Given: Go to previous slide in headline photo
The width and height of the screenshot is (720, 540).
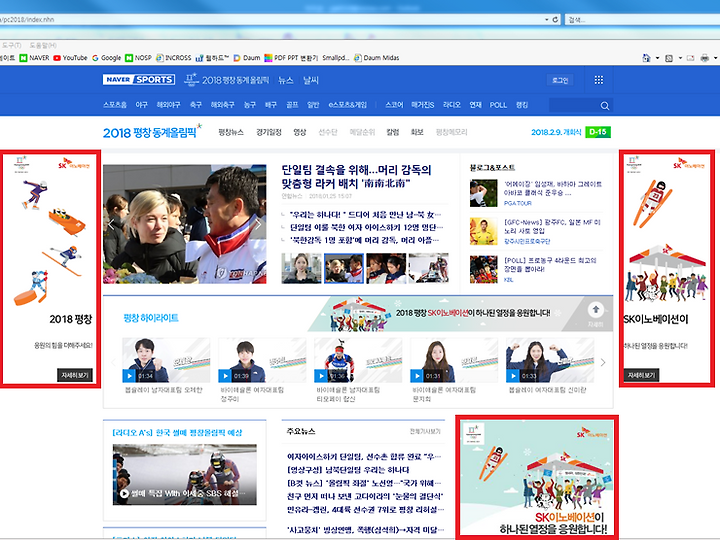Looking at the screenshot, I should pos(111,225).
